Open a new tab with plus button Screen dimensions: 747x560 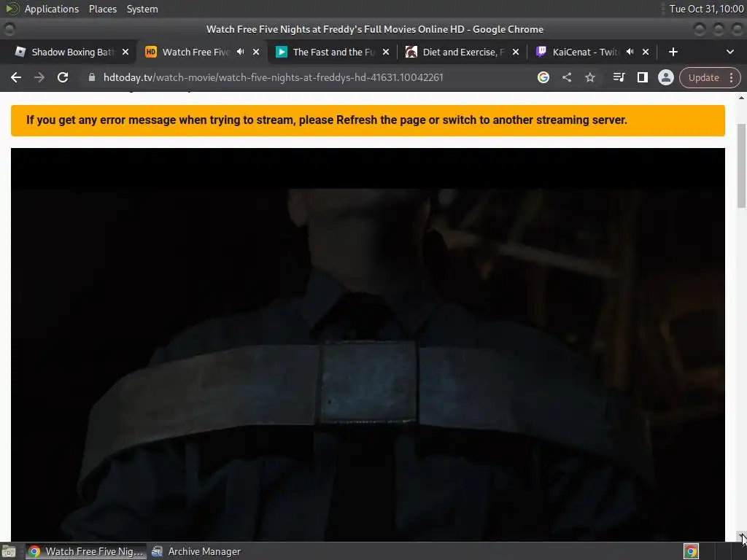tap(673, 52)
